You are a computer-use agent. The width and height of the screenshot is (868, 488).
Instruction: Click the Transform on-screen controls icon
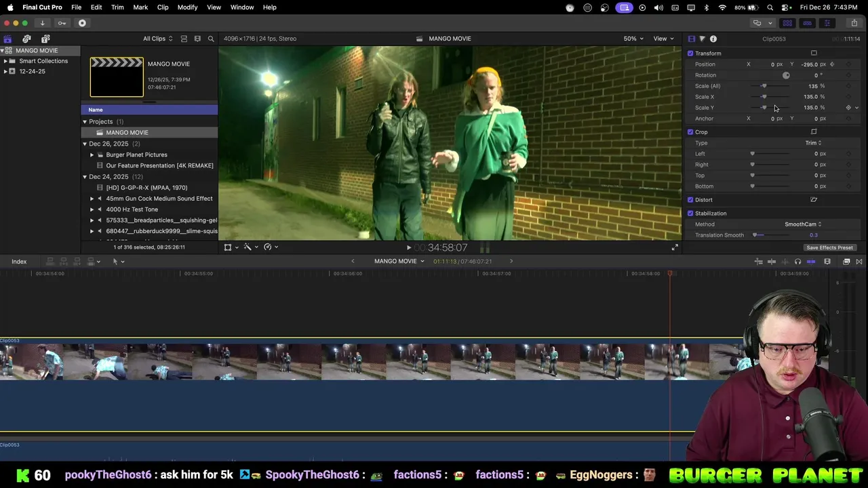click(x=814, y=53)
